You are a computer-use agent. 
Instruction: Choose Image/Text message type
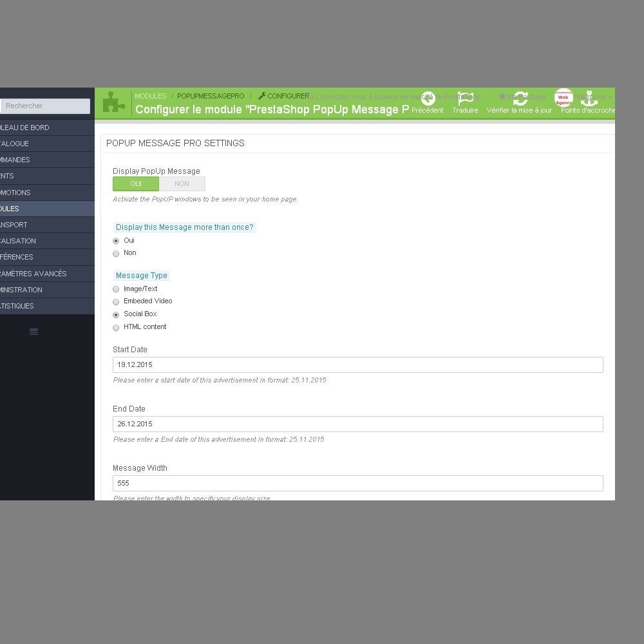[116, 289]
